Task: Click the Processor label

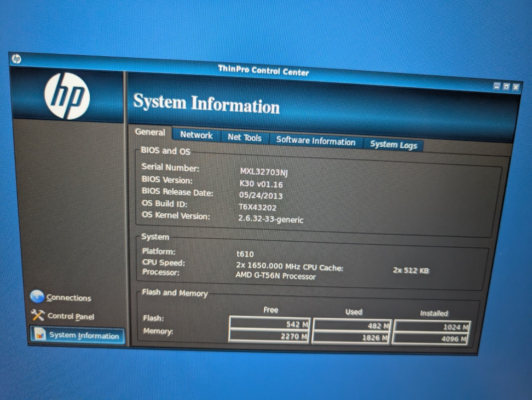Action: [x=161, y=272]
